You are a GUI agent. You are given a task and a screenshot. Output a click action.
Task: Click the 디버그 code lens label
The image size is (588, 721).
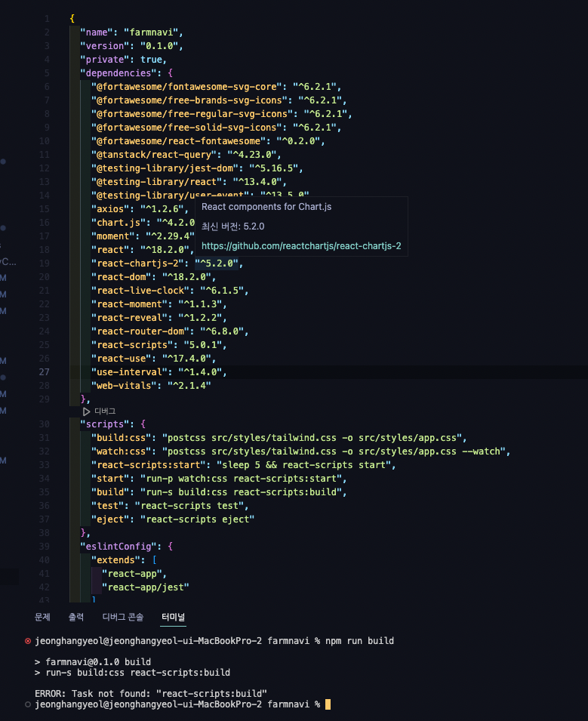click(105, 411)
